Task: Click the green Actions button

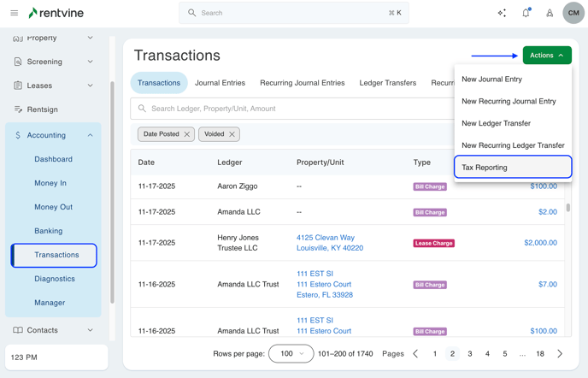Action: [547, 56]
